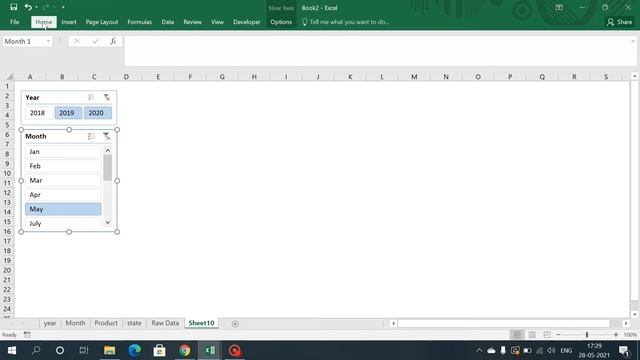Open the Windows Start menu
The height and width of the screenshot is (360, 640).
[11, 350]
